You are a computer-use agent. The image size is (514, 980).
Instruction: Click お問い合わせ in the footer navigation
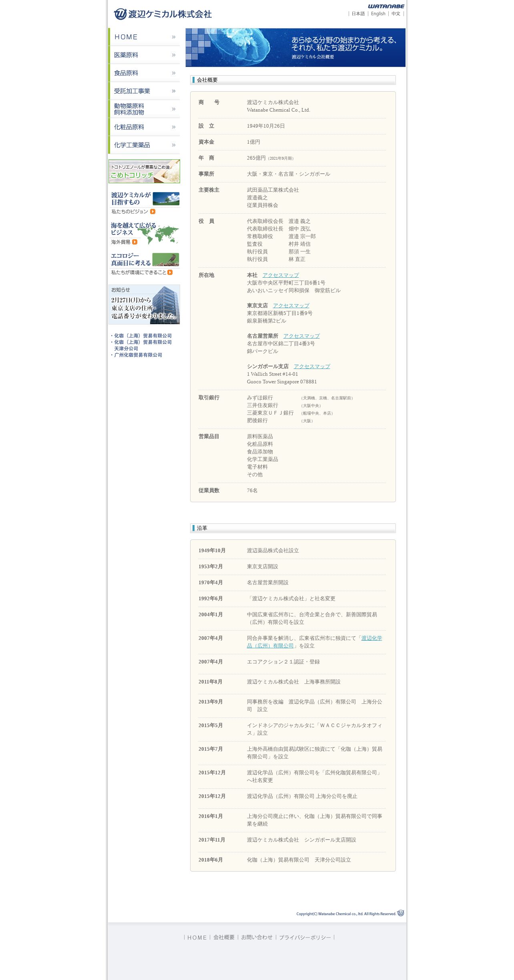[257, 937]
